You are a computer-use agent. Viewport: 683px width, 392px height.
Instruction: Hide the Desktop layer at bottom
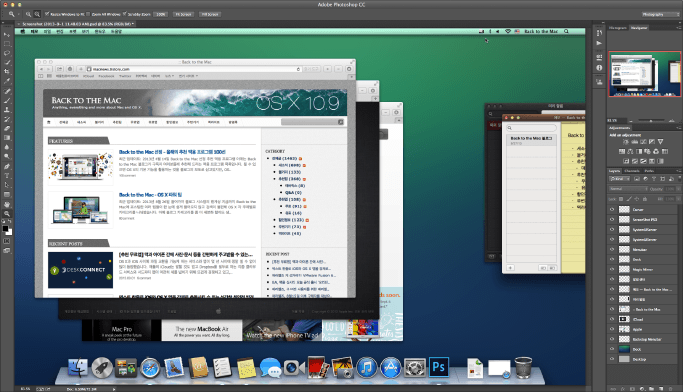[x=612, y=359]
